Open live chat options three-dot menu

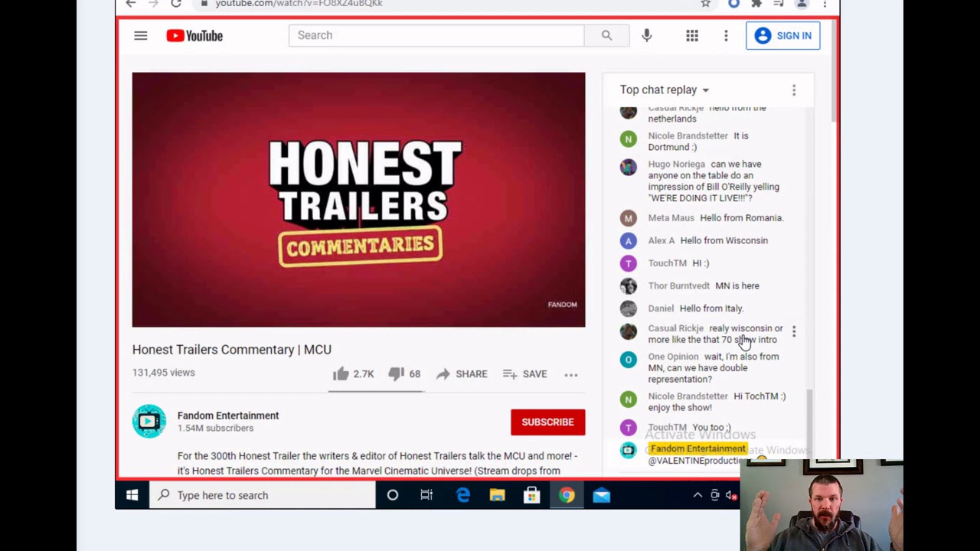[794, 90]
